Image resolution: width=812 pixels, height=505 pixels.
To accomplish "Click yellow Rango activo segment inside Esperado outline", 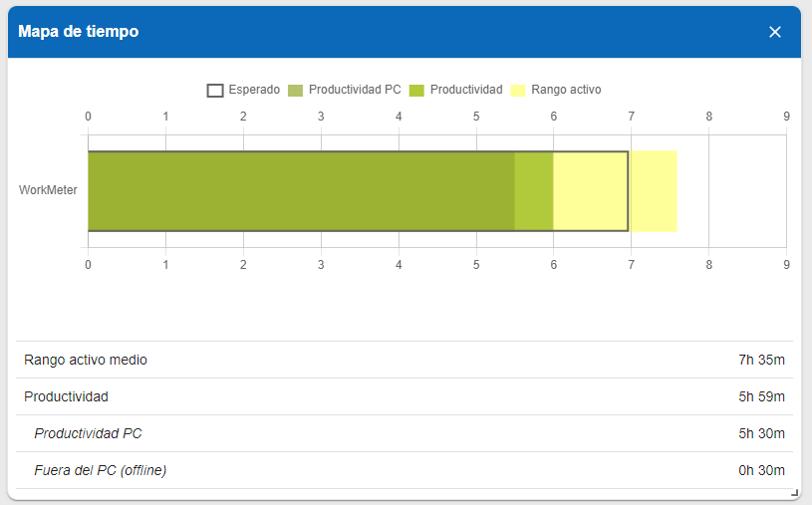I will [x=590, y=191].
